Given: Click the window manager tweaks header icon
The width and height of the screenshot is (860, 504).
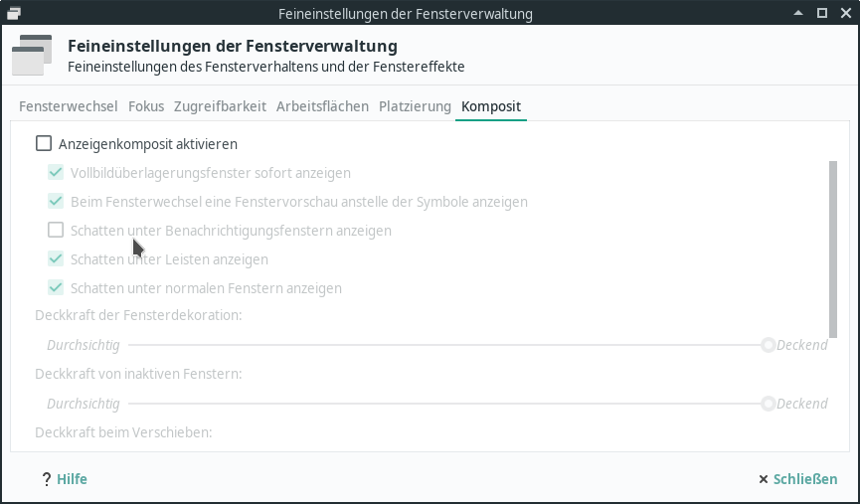Looking at the screenshot, I should pyautogui.click(x=32, y=56).
